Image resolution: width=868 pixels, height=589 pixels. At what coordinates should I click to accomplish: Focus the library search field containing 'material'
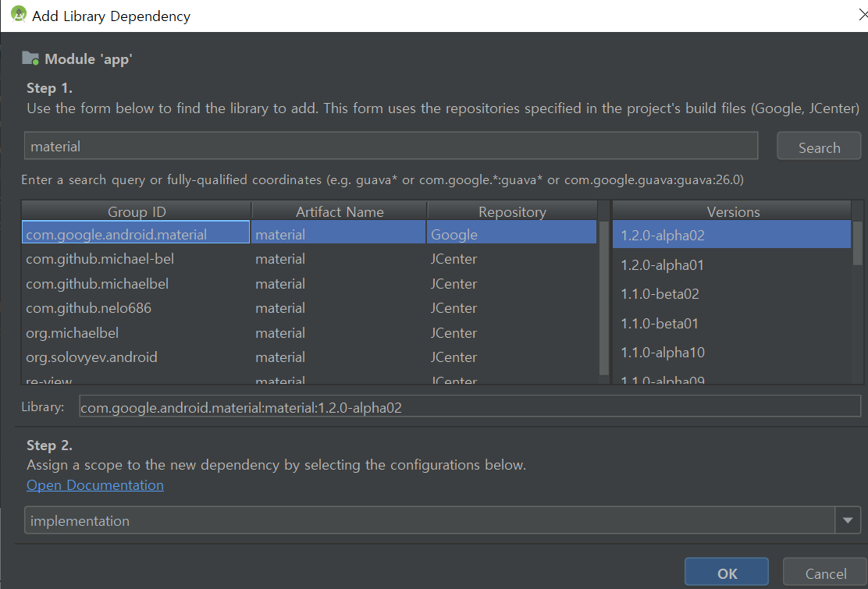coord(391,146)
